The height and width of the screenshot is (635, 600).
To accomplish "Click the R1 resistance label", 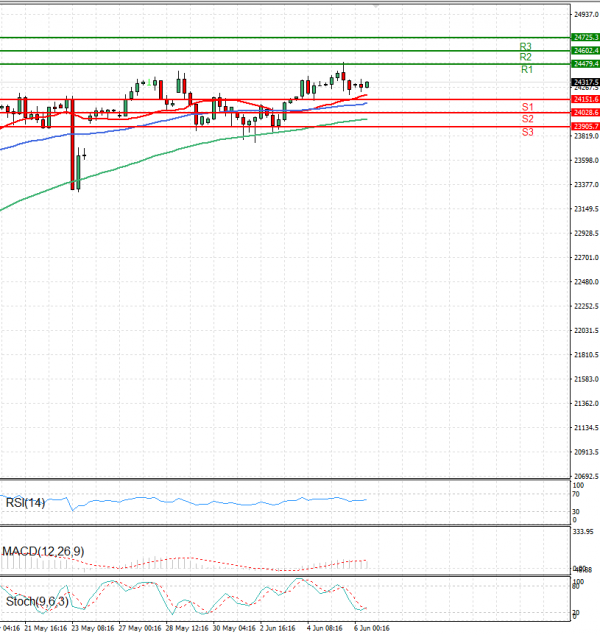I will 526,70.
